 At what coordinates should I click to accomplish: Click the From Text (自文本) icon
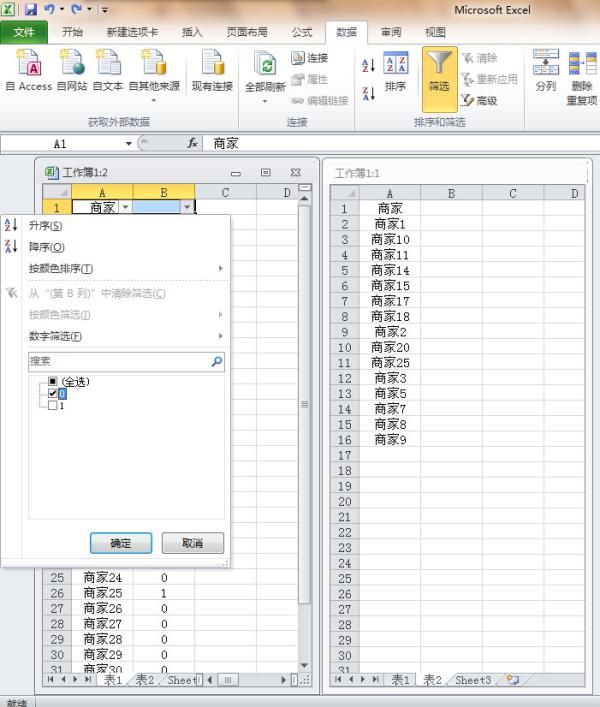[108, 69]
